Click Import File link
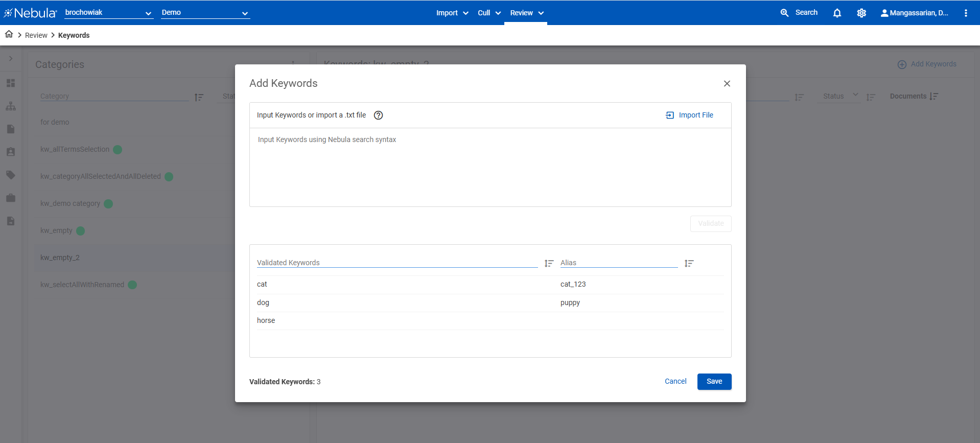This screenshot has height=443, width=980. click(x=689, y=115)
